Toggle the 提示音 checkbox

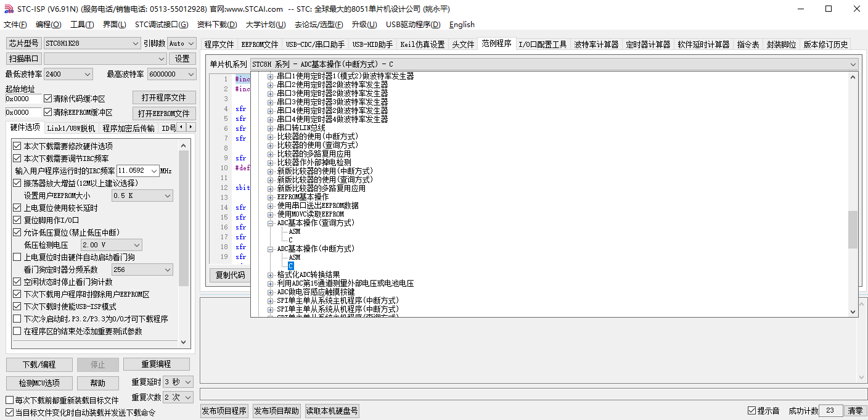[751, 411]
